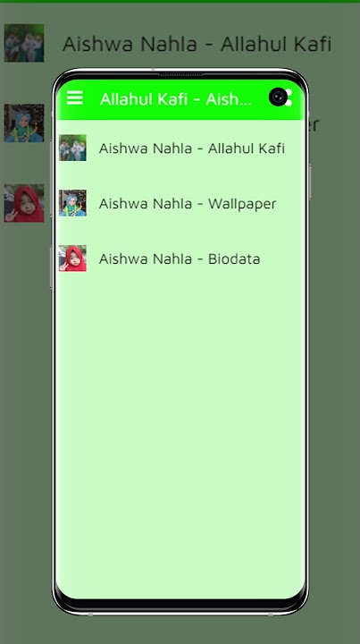Click the phone mockup's black bottom bezel
The height and width of the screenshot is (644, 360).
(180, 605)
